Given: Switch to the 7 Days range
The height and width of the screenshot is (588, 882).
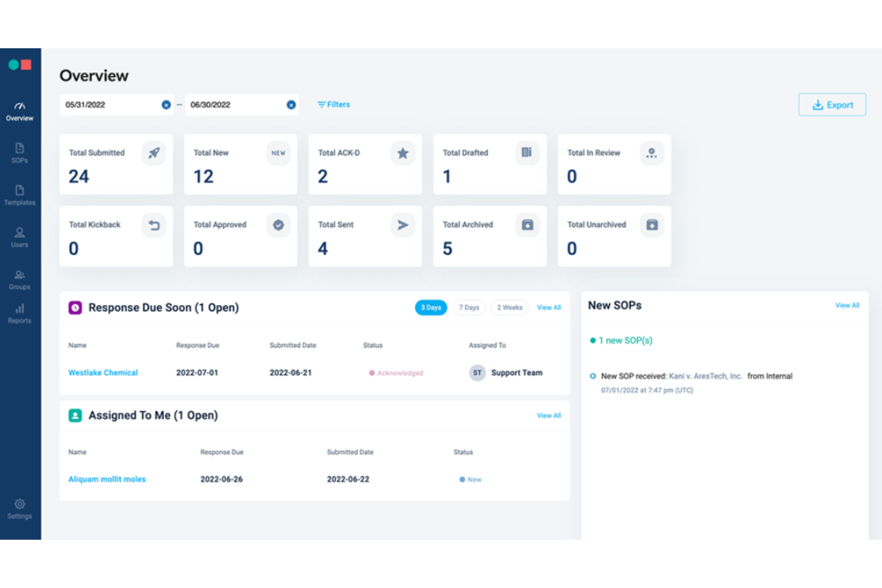Looking at the screenshot, I should [x=469, y=307].
